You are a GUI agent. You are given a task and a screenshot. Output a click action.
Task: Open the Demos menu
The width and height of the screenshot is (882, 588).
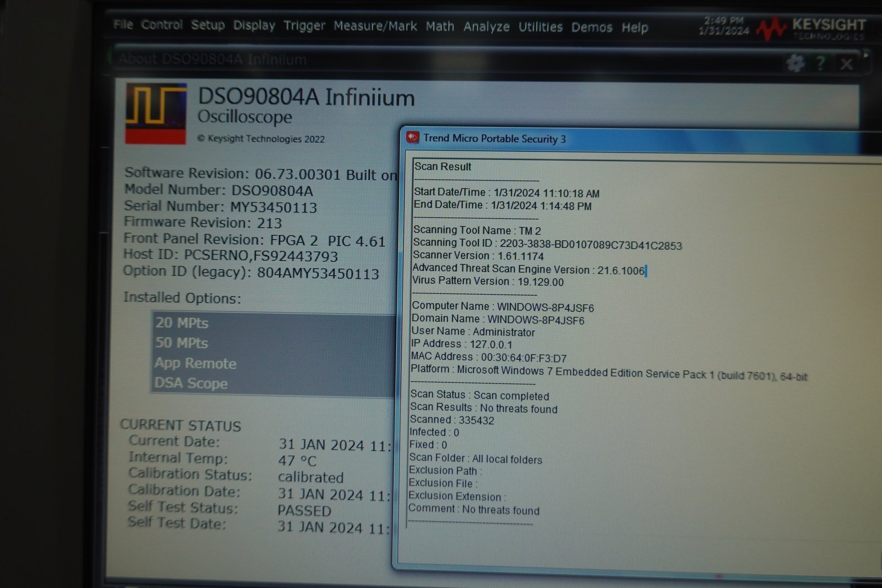coord(591,27)
